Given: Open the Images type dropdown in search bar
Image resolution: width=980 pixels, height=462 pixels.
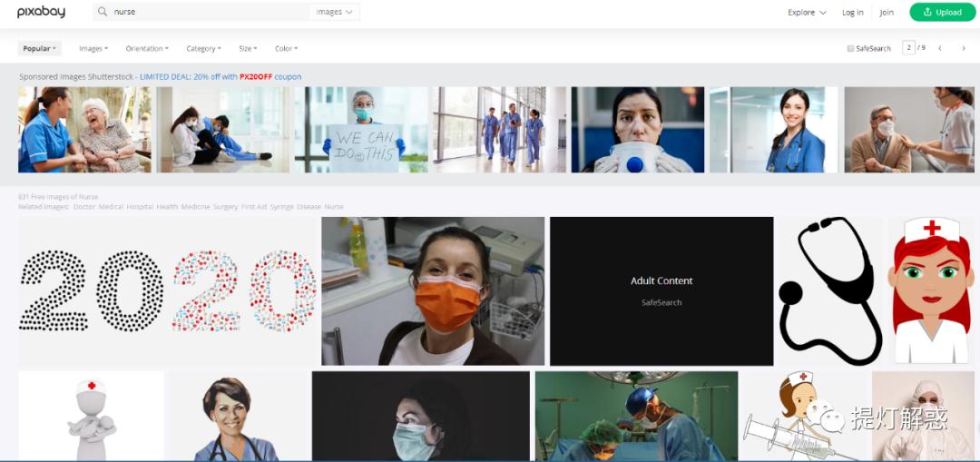Looking at the screenshot, I should [334, 12].
